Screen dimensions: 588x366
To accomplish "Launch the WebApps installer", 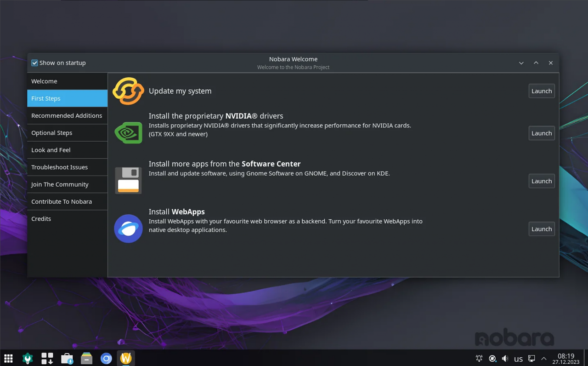I will click(542, 229).
